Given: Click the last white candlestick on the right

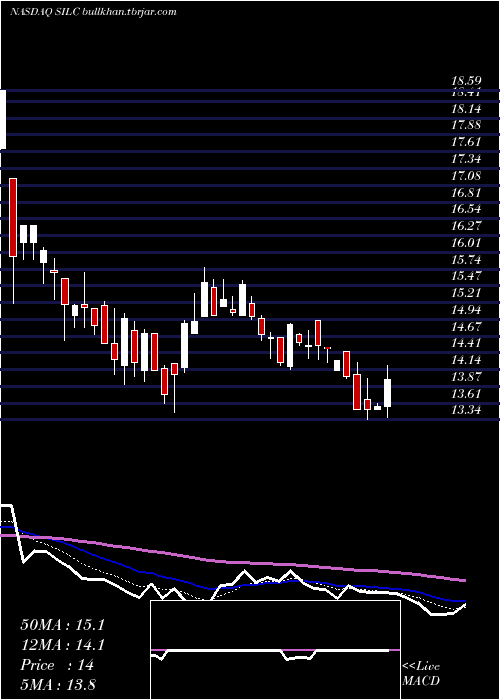Looking at the screenshot, I should pyautogui.click(x=388, y=393).
